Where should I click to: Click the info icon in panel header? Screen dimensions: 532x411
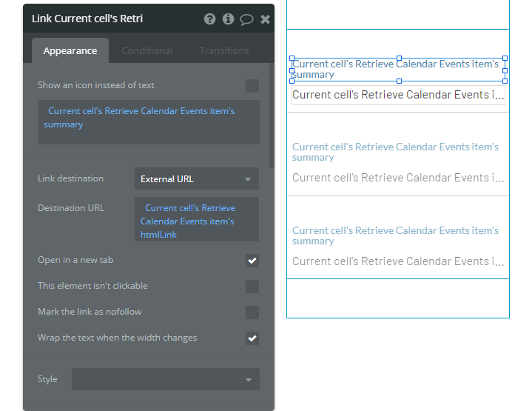tap(228, 19)
